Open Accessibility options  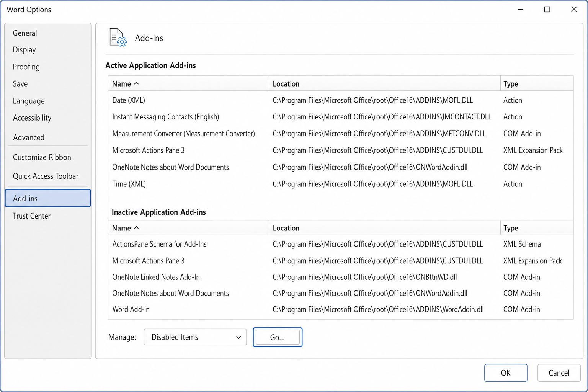[x=32, y=118]
